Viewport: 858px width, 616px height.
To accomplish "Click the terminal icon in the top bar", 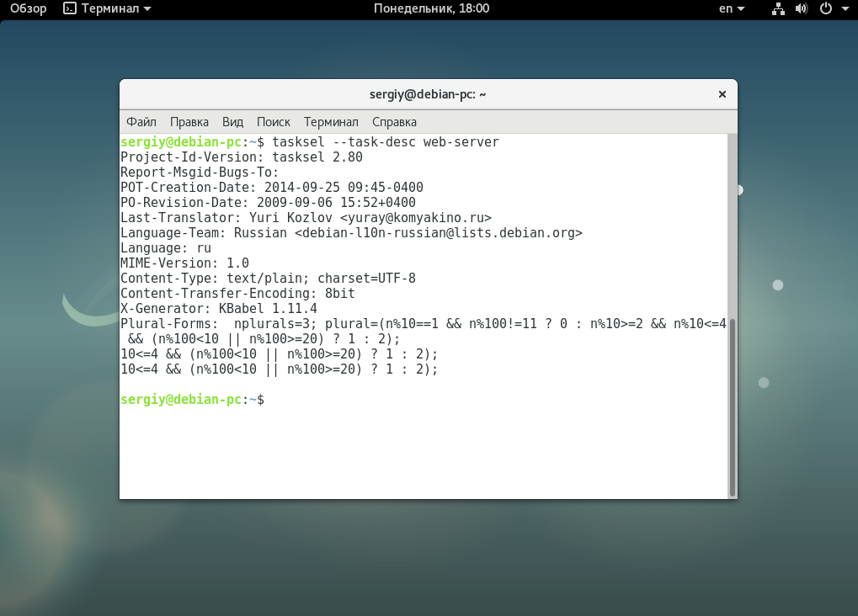I will [70, 9].
